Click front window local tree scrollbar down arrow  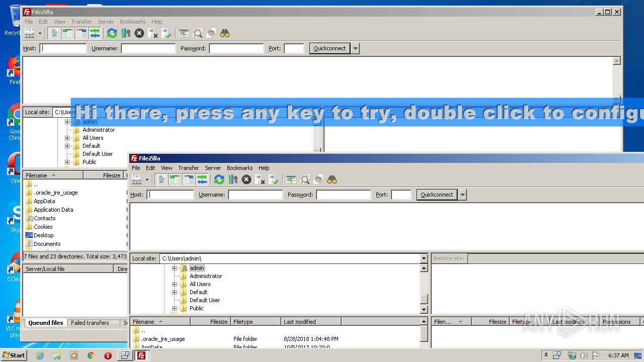(x=424, y=309)
